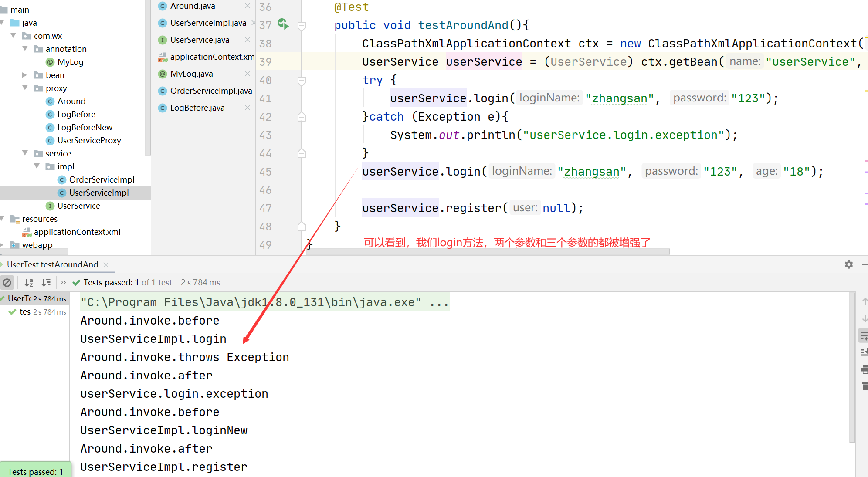Close the Around.java tab
Image resolution: width=868 pixels, height=477 pixels.
[x=248, y=6]
